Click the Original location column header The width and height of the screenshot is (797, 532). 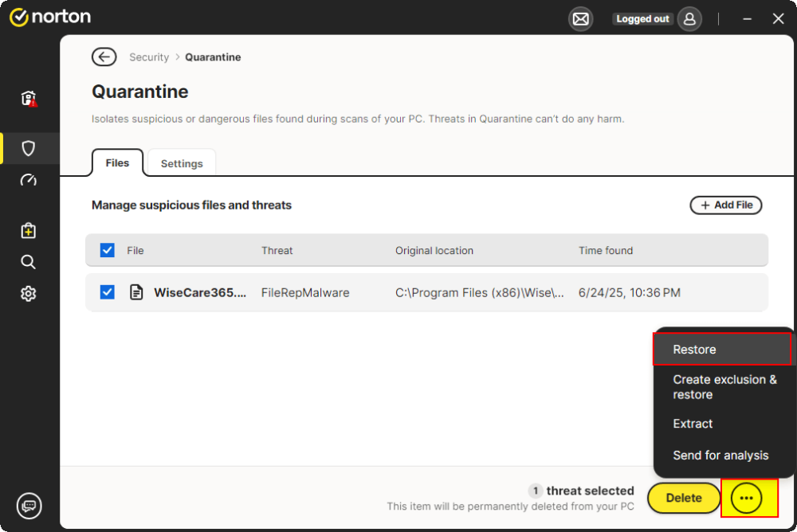434,251
